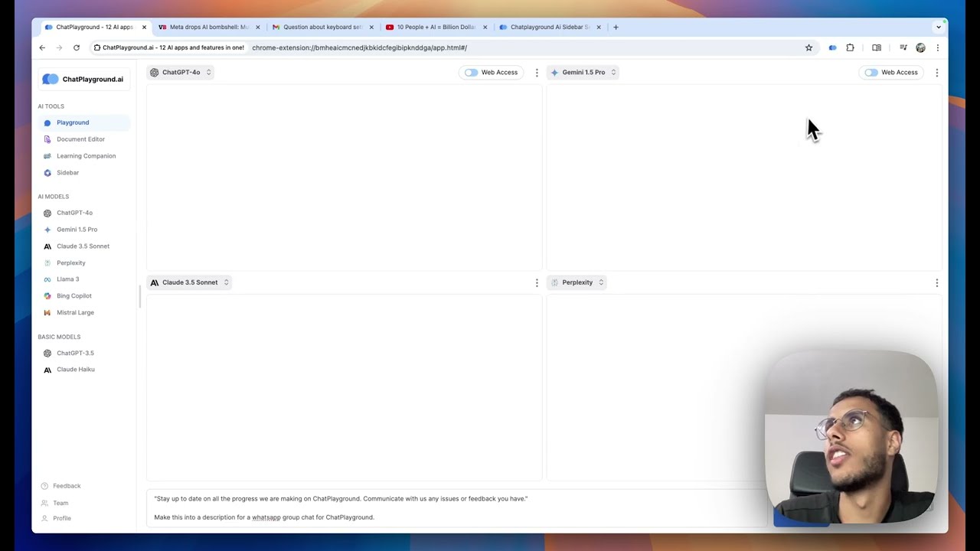The height and width of the screenshot is (551, 980).
Task: Open Gemini 1.5 Pro model selector dropdown
Action: [583, 72]
